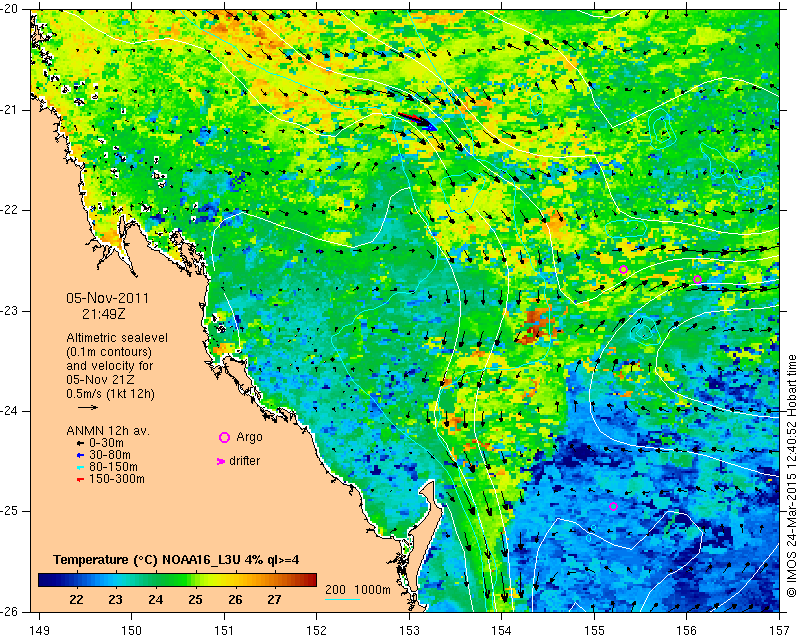This screenshot has height=640, width=800.
Task: Click the '21:49Z' time label
Action: click(x=104, y=314)
